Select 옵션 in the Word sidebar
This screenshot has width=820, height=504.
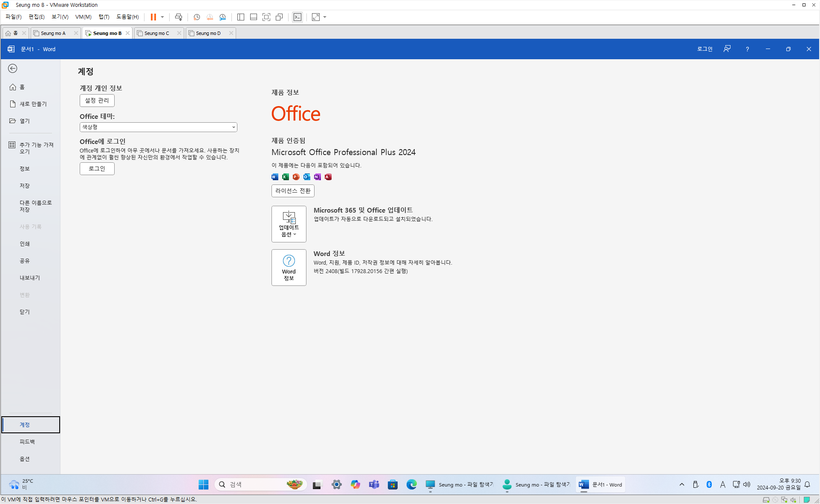tap(25, 459)
